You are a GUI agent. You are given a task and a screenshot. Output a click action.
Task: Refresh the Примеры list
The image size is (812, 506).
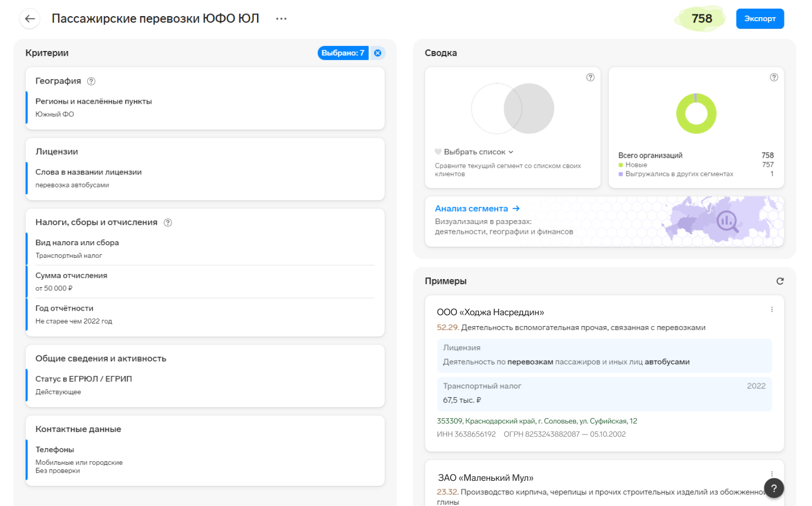point(779,281)
